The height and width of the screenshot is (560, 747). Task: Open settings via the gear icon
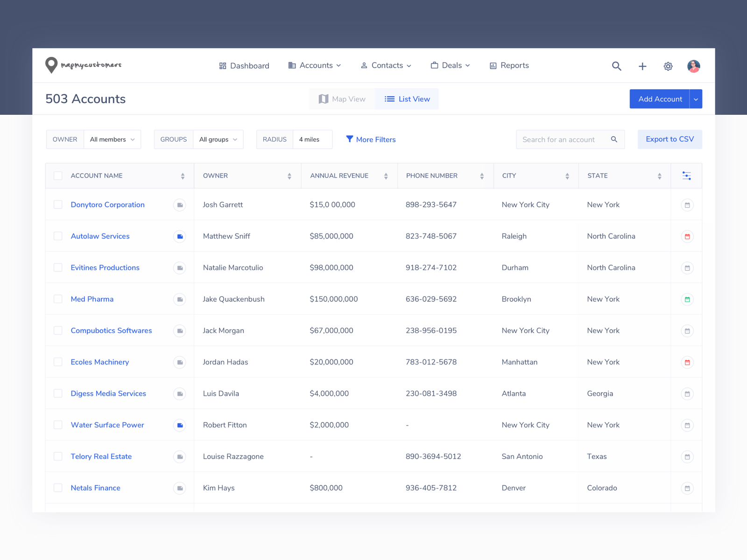[x=668, y=66]
